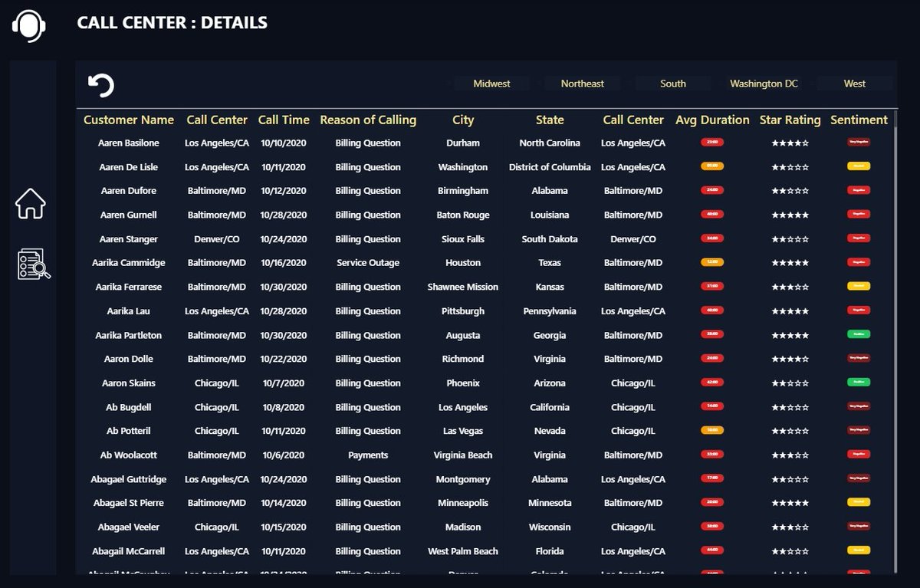Sort by City column header
The width and height of the screenshot is (920, 588).
click(463, 120)
